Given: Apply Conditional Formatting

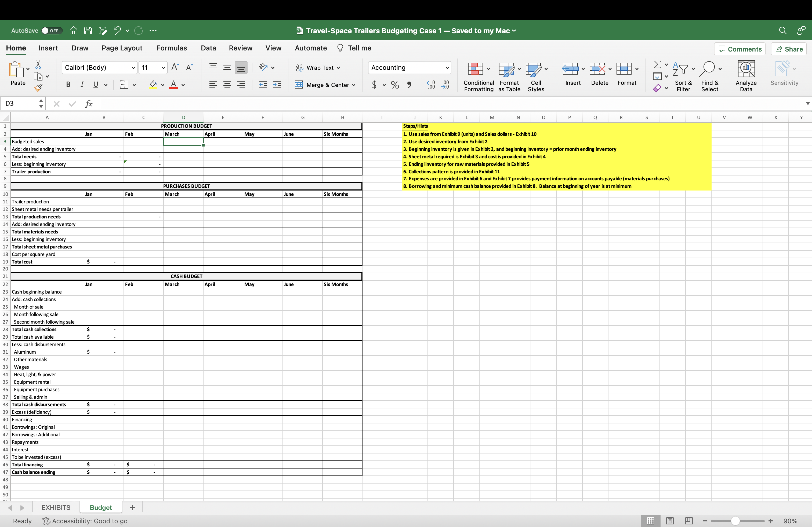Looking at the screenshot, I should click(478, 75).
